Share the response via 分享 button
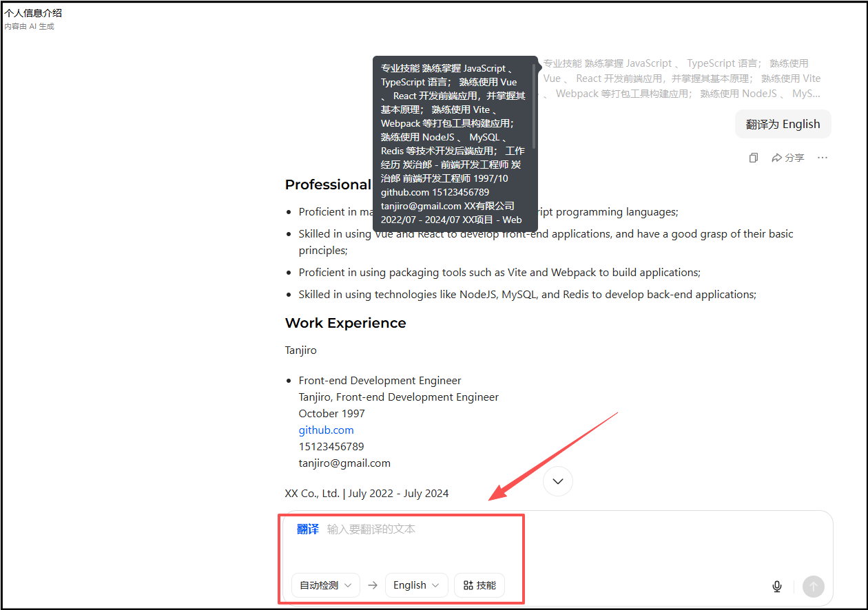The image size is (868, 610). point(787,158)
